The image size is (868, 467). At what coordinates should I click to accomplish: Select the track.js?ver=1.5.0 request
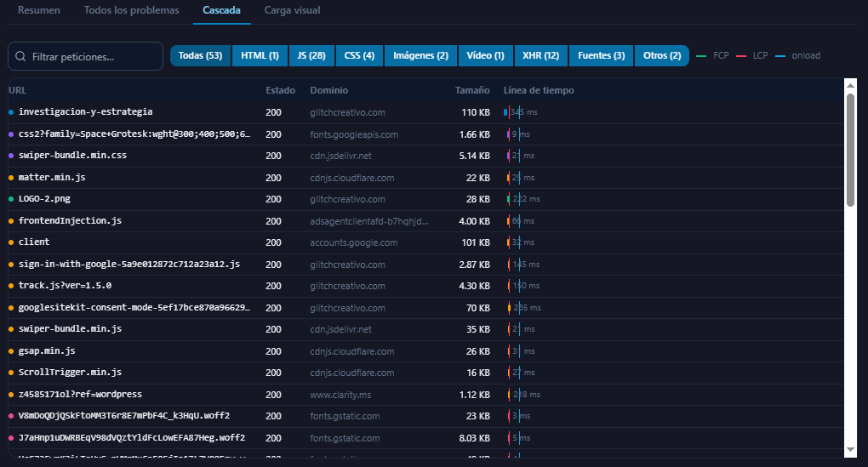426,286
